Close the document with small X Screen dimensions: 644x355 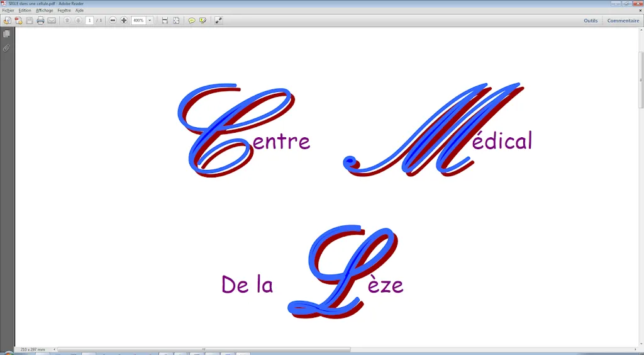[x=640, y=10]
